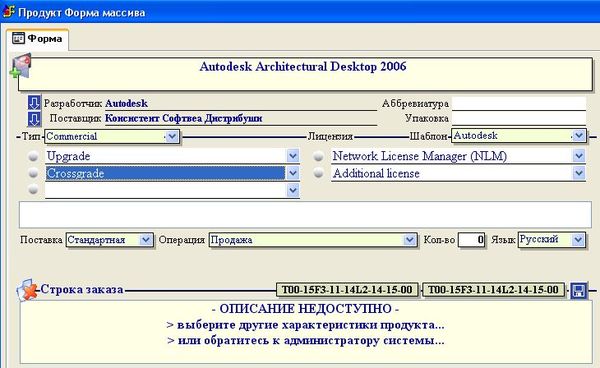Click into the Аббревиатура input field
Screen dimensions: 600x368
pos(519,103)
